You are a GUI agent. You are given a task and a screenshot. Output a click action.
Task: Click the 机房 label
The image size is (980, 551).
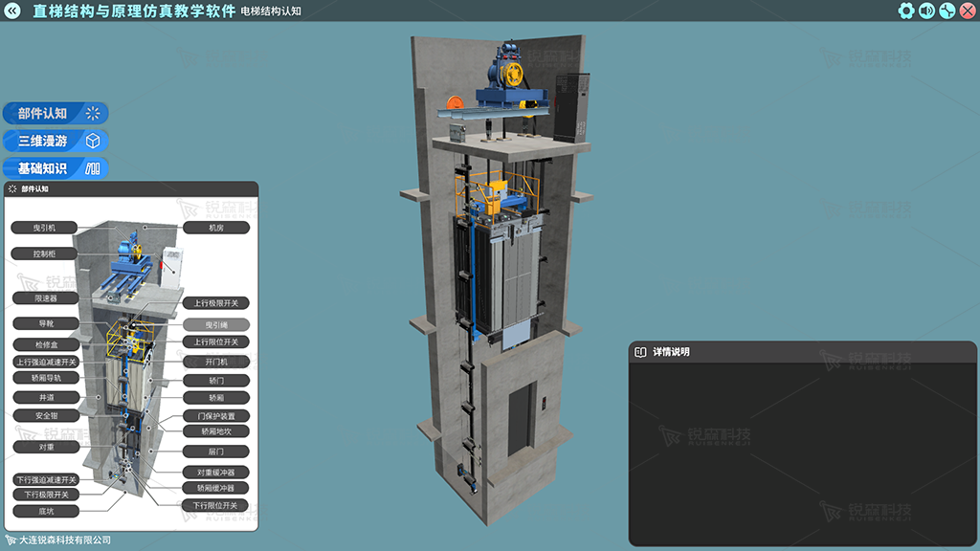point(216,228)
